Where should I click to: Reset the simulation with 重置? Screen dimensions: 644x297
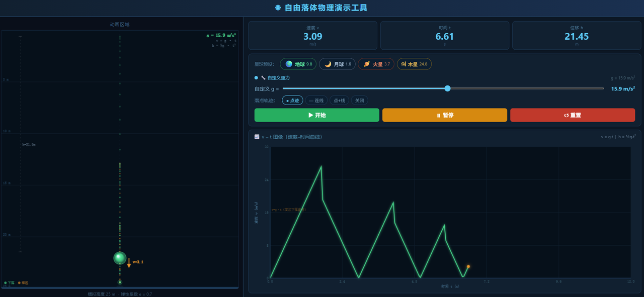pos(573,115)
